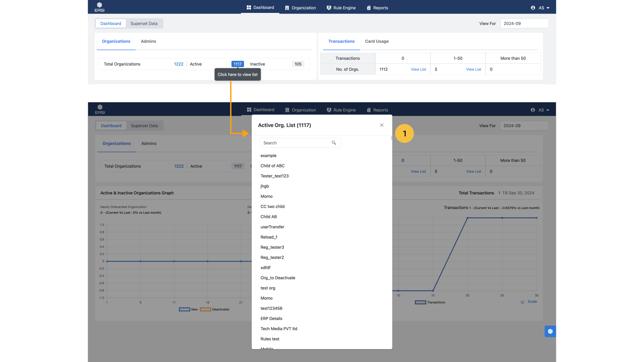Screen dimensions: 644x362
Task: Toggle the Deactivated legend swatch in the graph
Action: [x=205, y=310]
